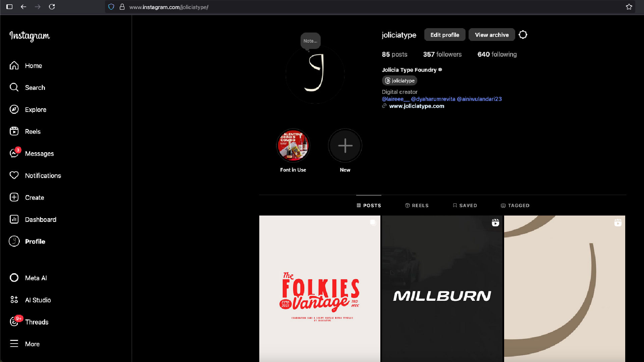
Task: Click the Profile avatar icon in sidebar
Action: point(14,241)
